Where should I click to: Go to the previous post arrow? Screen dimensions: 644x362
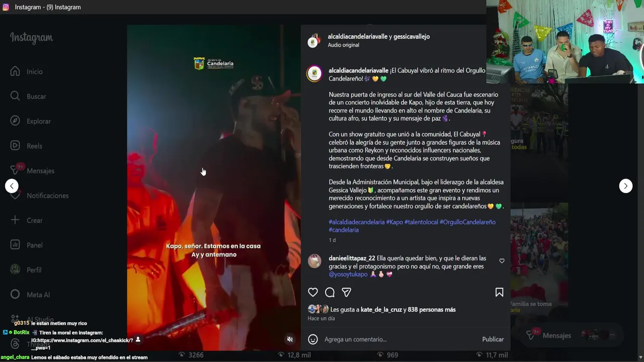[x=12, y=186]
